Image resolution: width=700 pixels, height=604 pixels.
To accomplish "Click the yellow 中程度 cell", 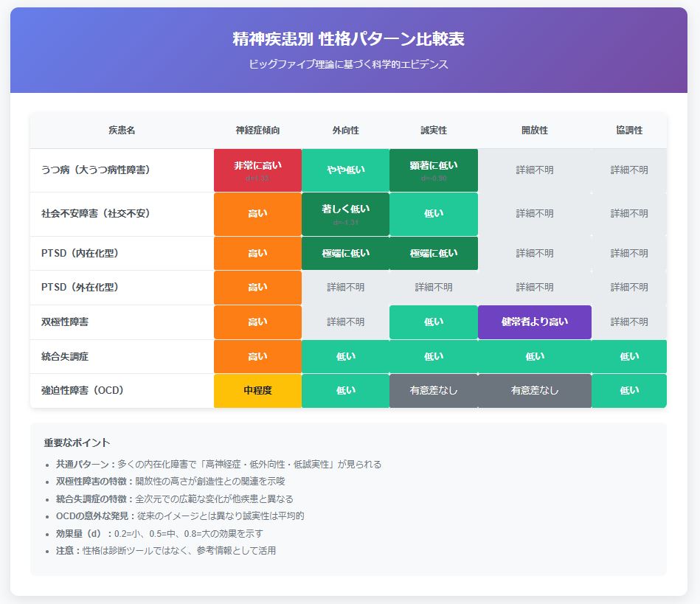I will coord(257,390).
